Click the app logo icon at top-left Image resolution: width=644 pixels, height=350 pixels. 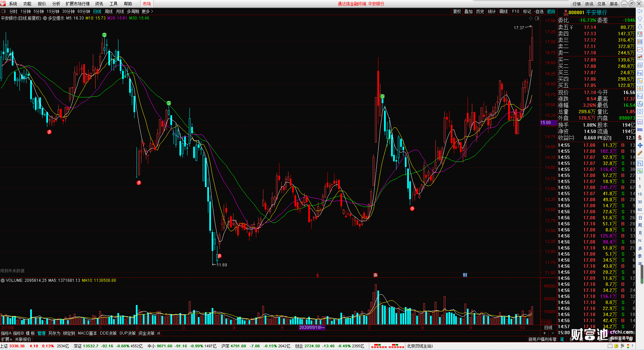3,4
